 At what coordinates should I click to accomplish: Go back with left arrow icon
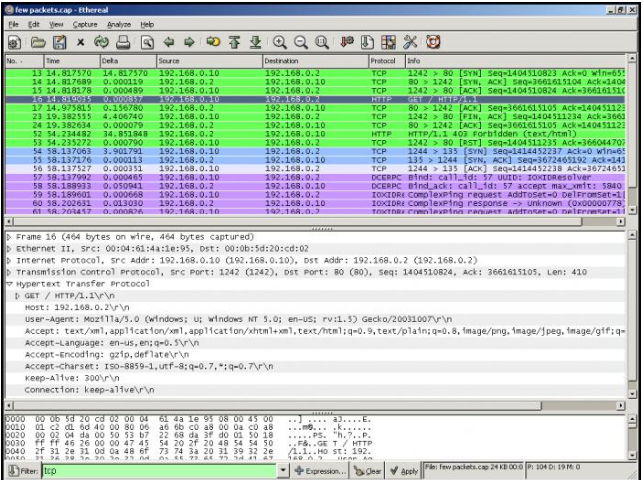click(169, 42)
